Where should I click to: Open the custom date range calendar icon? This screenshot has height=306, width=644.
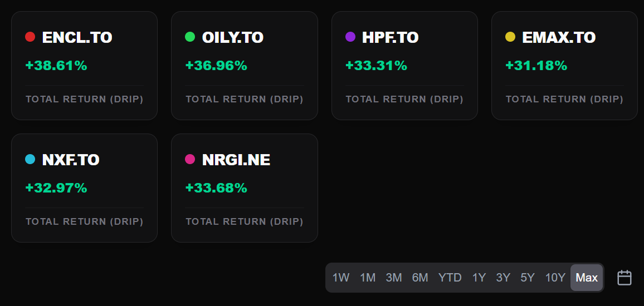click(625, 278)
